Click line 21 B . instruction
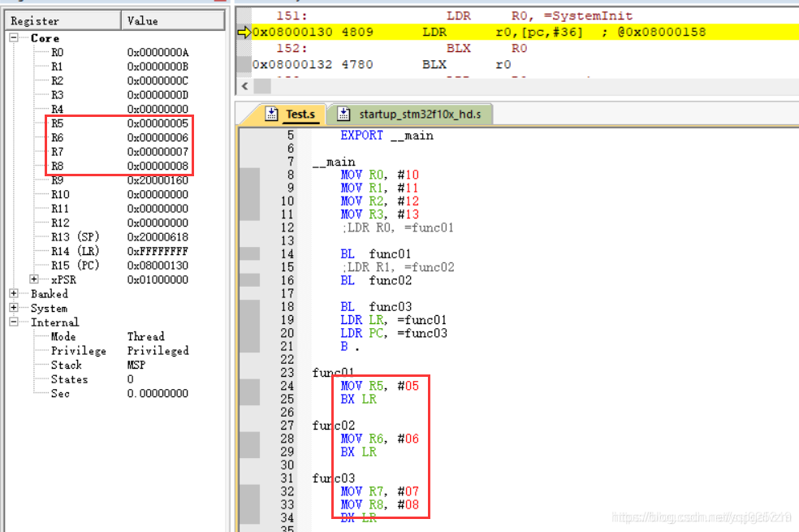Image resolution: width=799 pixels, height=532 pixels. pyautogui.click(x=350, y=347)
